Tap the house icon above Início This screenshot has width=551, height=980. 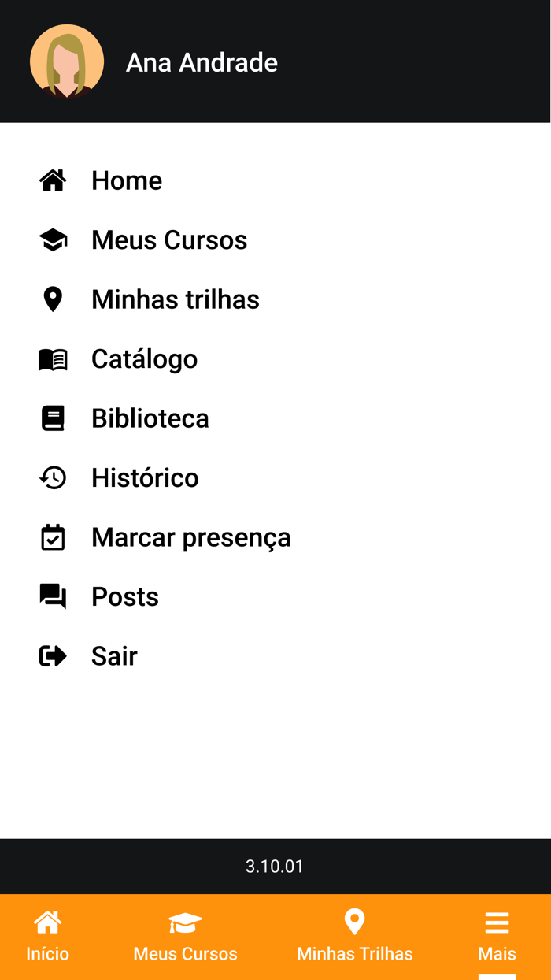[x=47, y=922]
